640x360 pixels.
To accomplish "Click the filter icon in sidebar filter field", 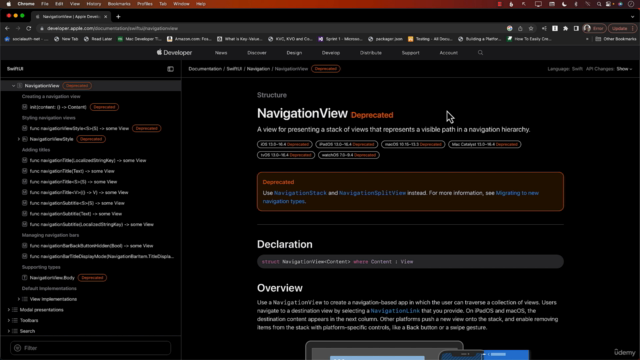I will coord(18,348).
